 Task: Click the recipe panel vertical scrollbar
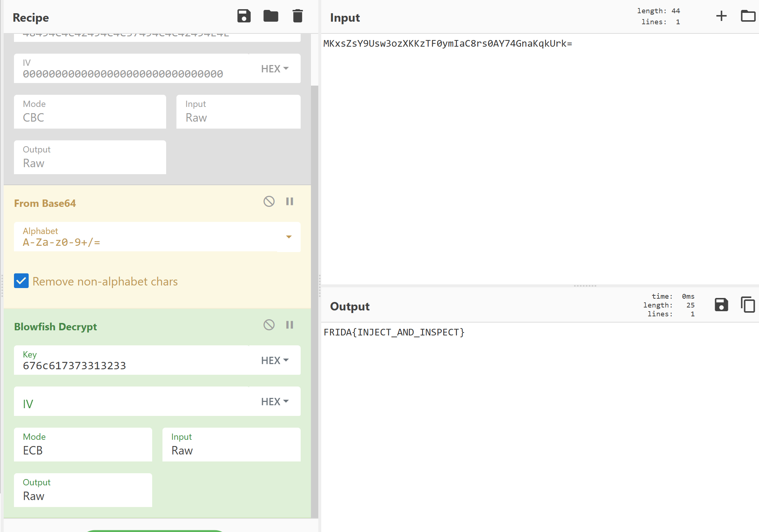coord(314,294)
